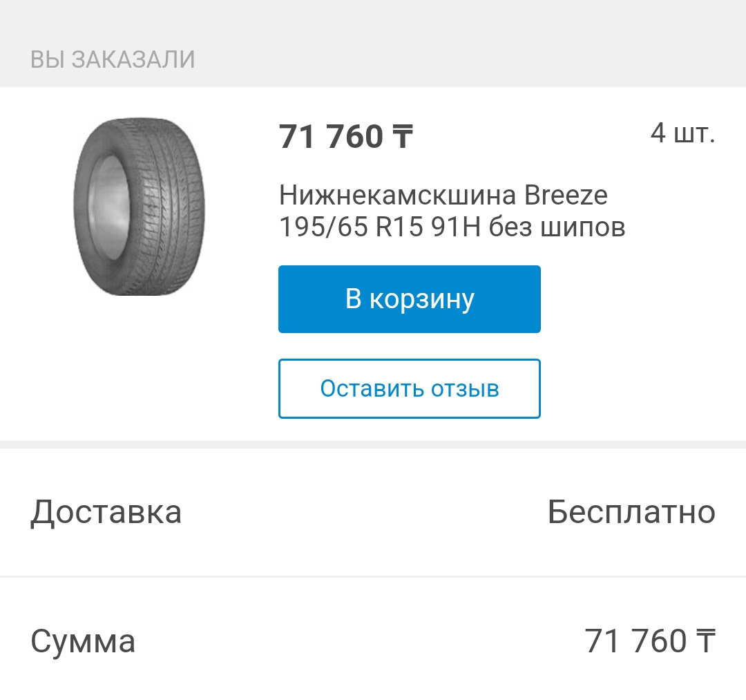Select the 4 шт. quantity label
This screenshot has height=700, width=746.
(x=682, y=133)
